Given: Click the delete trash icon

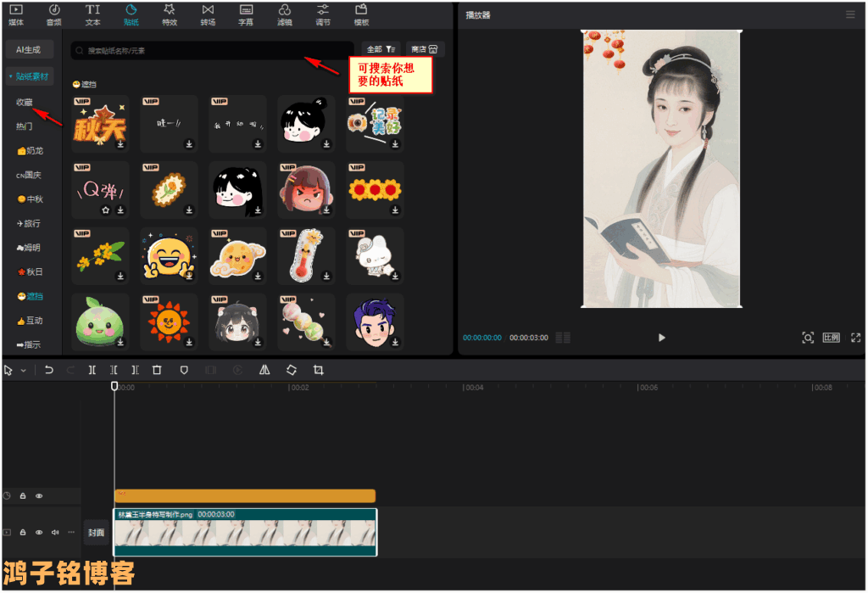Looking at the screenshot, I should (x=157, y=370).
